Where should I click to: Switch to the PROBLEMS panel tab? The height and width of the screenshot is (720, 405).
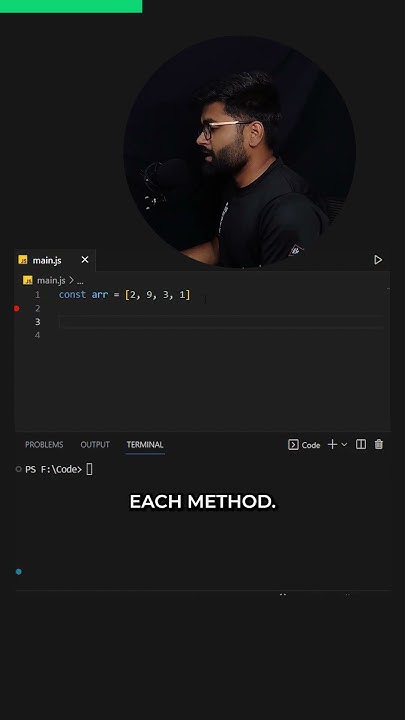coord(44,444)
